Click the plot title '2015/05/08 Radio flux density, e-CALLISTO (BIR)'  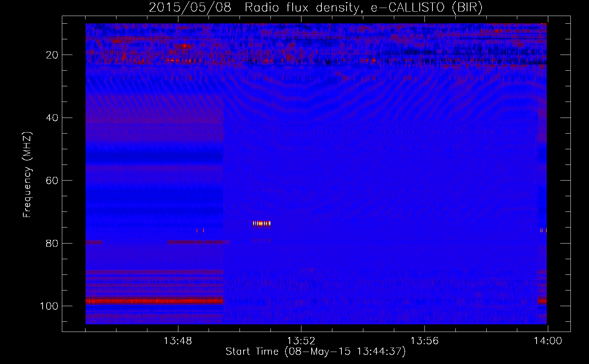point(316,7)
